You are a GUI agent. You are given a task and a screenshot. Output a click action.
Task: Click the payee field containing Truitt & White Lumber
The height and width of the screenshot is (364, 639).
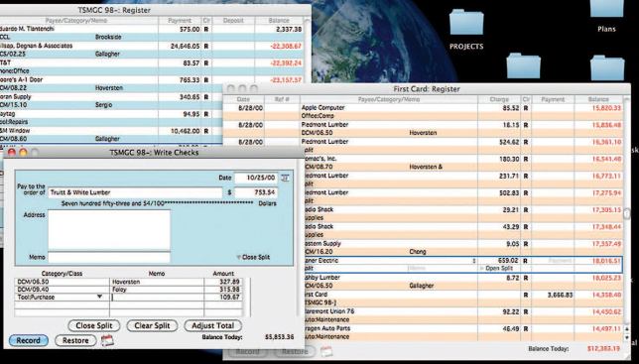(x=135, y=192)
